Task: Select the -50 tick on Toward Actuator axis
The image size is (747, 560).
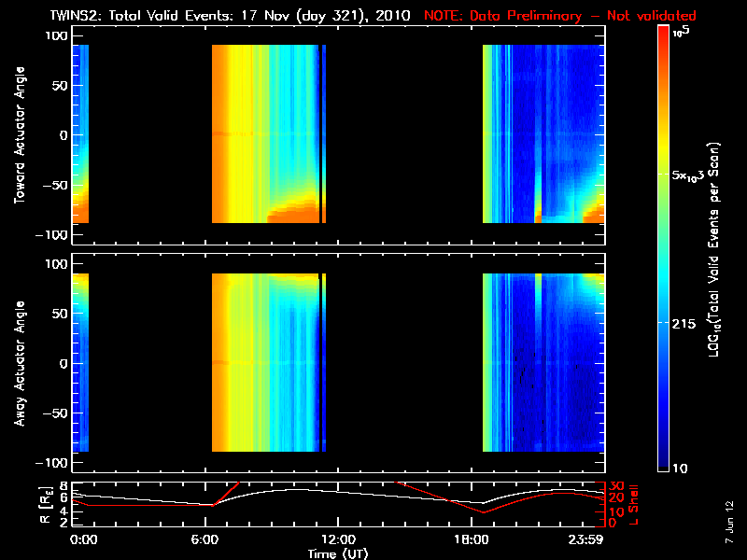Action: click(53, 185)
